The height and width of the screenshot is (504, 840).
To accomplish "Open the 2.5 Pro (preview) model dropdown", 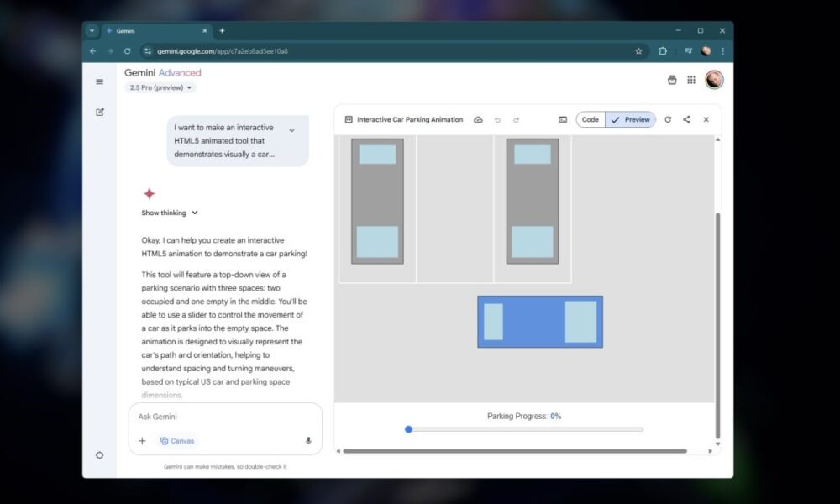I will click(x=160, y=88).
